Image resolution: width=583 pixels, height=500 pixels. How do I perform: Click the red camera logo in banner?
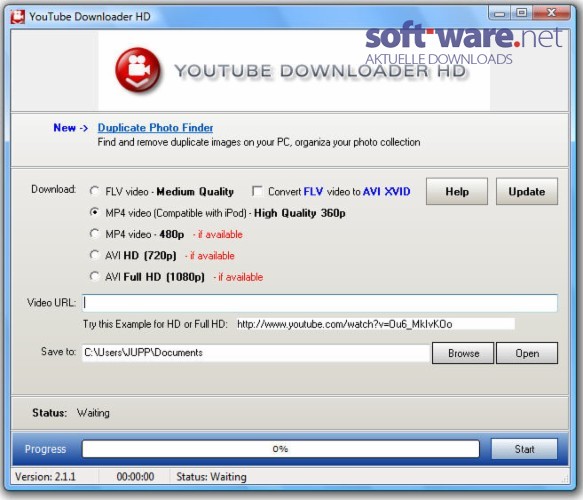coord(138,70)
